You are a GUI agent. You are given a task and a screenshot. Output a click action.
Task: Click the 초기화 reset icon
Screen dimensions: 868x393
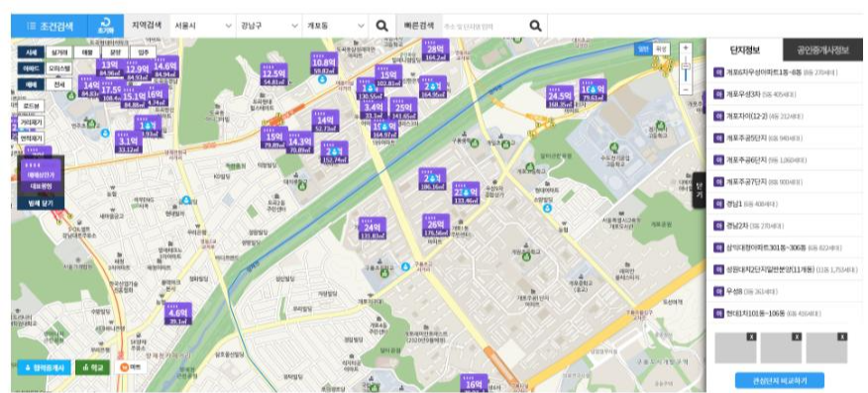pos(105,26)
